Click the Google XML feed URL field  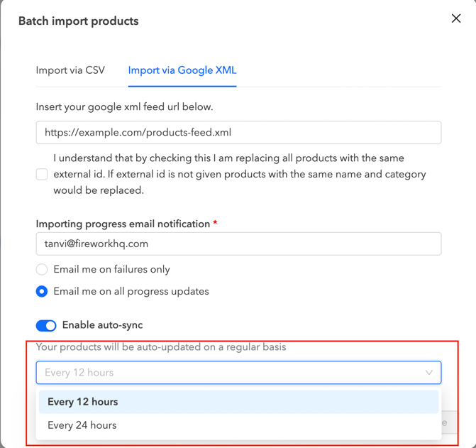coord(238,133)
